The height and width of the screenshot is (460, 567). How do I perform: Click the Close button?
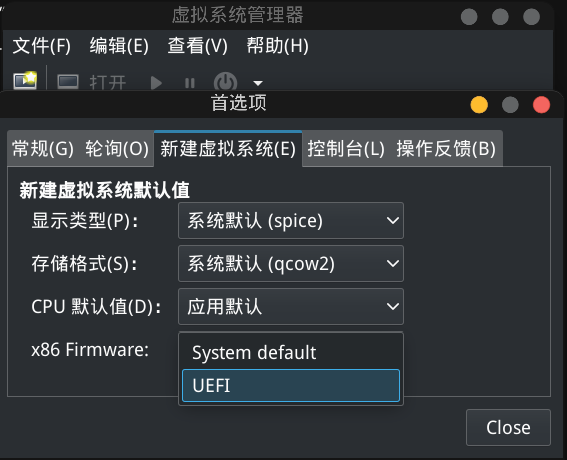508,427
